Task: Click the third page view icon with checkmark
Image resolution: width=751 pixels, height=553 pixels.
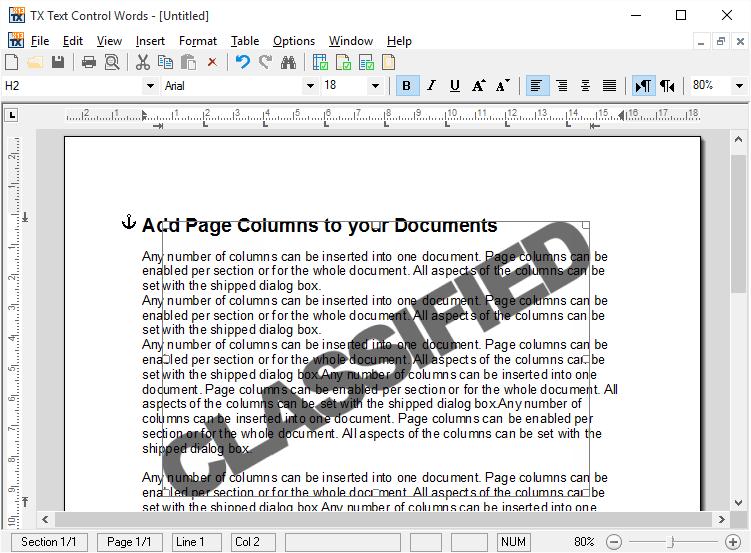Action: 366,62
